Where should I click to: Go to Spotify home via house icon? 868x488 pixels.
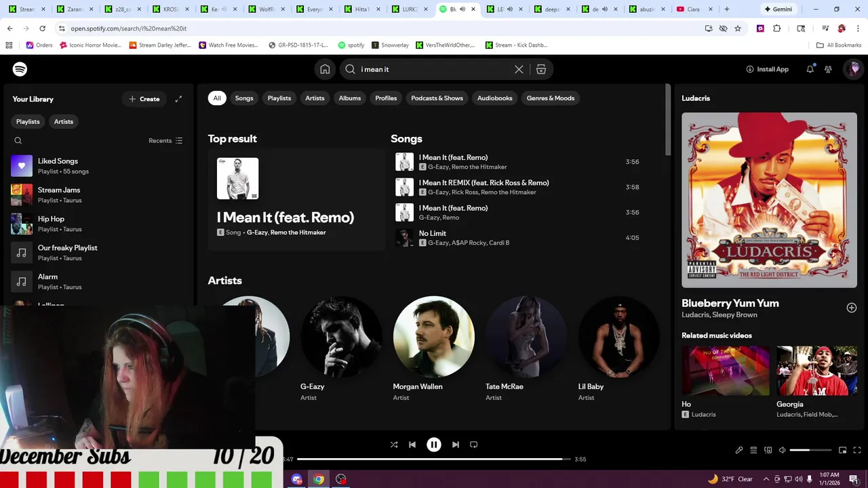pyautogui.click(x=325, y=69)
